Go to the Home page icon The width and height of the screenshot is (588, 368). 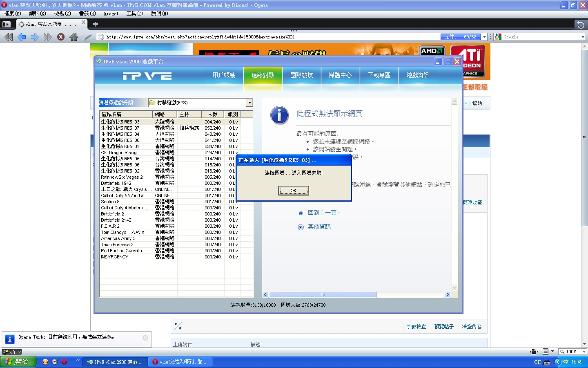(74, 37)
